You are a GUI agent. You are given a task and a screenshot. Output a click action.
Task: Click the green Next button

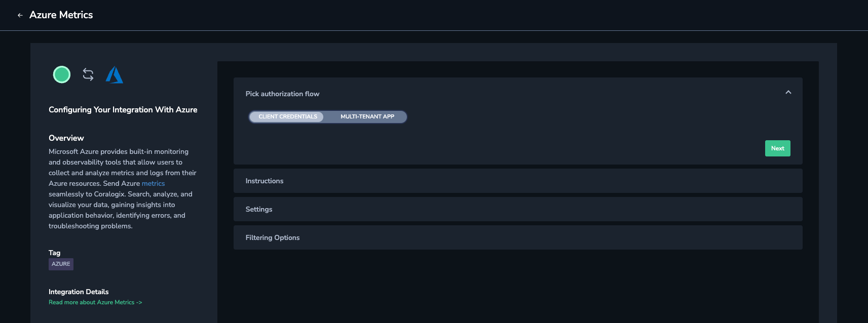tap(777, 148)
